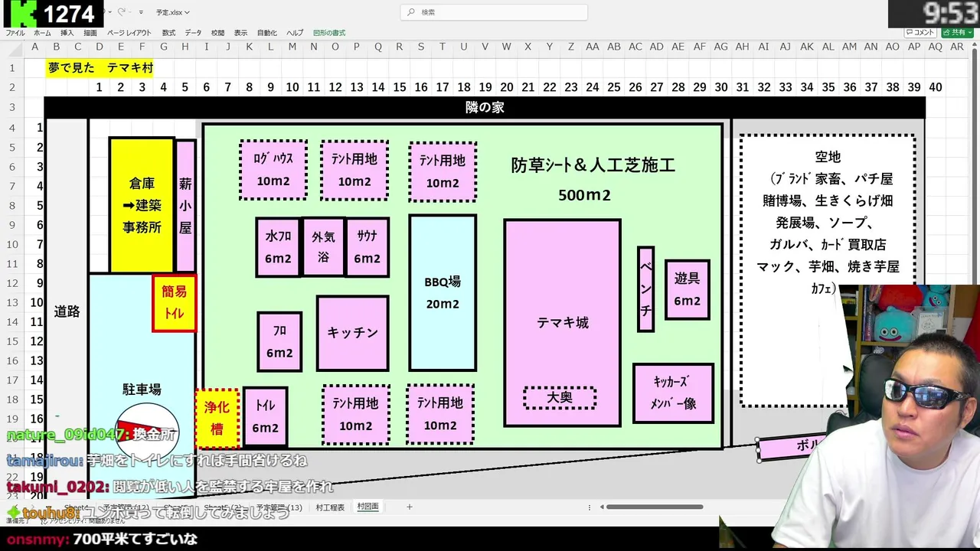This screenshot has height=551, width=980.
Task: Open the ページレイアウト ribbon tab
Action: coord(129,33)
